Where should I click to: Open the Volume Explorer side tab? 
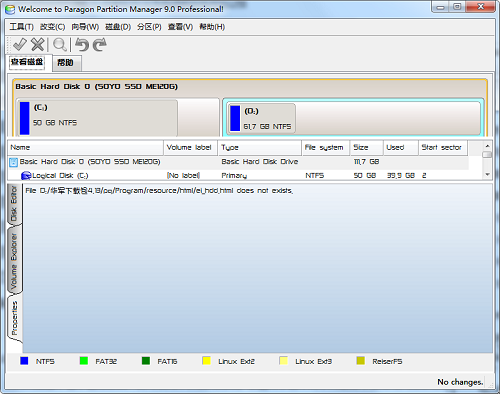(14, 260)
